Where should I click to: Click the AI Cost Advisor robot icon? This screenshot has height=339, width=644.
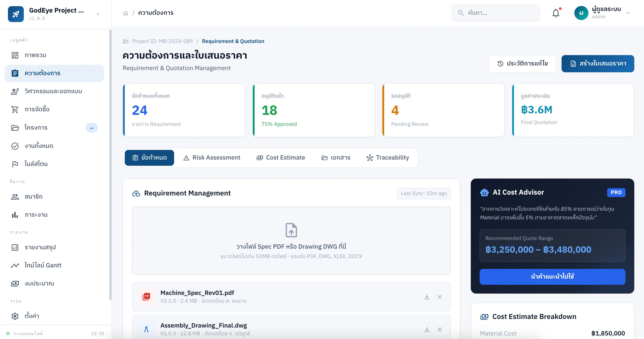[x=484, y=192]
